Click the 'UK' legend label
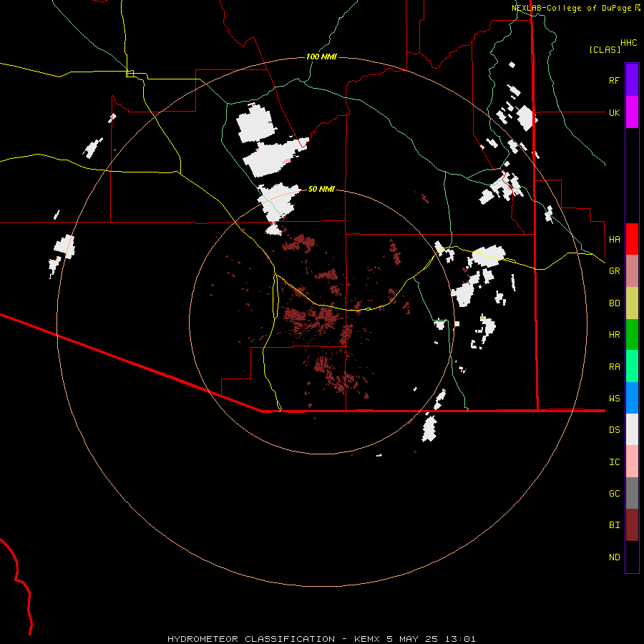 pyautogui.click(x=614, y=112)
